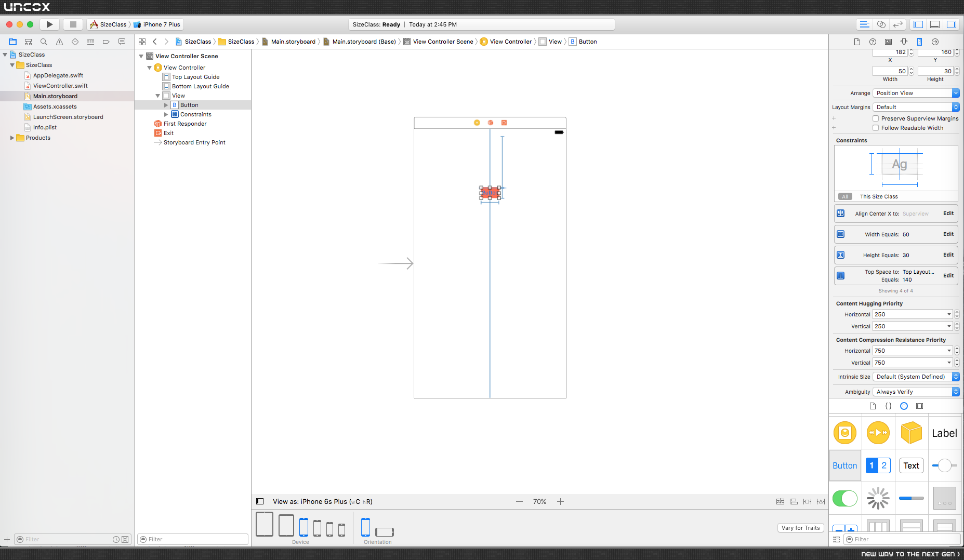
Task: Zoom in the storyboard canvas
Action: click(x=560, y=501)
